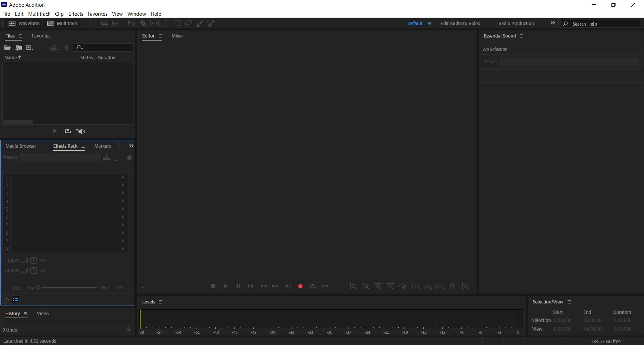The width and height of the screenshot is (644, 345).
Task: Click the Move tool in the toolbar
Action: (x=131, y=23)
